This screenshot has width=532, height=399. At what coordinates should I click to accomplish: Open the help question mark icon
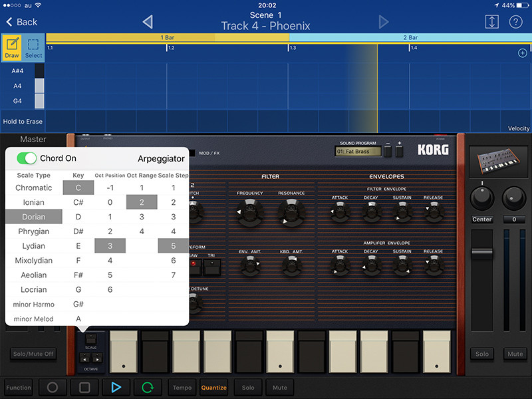(515, 22)
